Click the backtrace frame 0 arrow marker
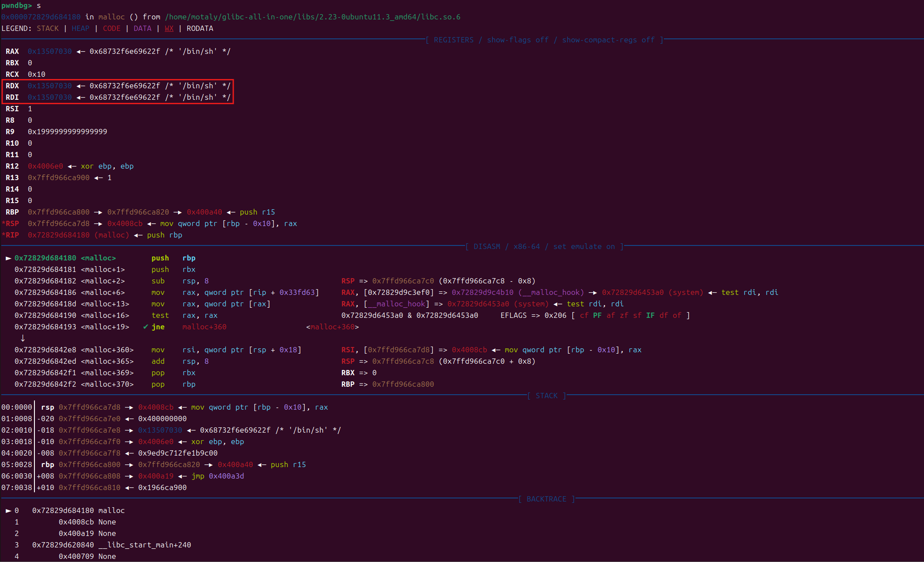 click(8, 511)
